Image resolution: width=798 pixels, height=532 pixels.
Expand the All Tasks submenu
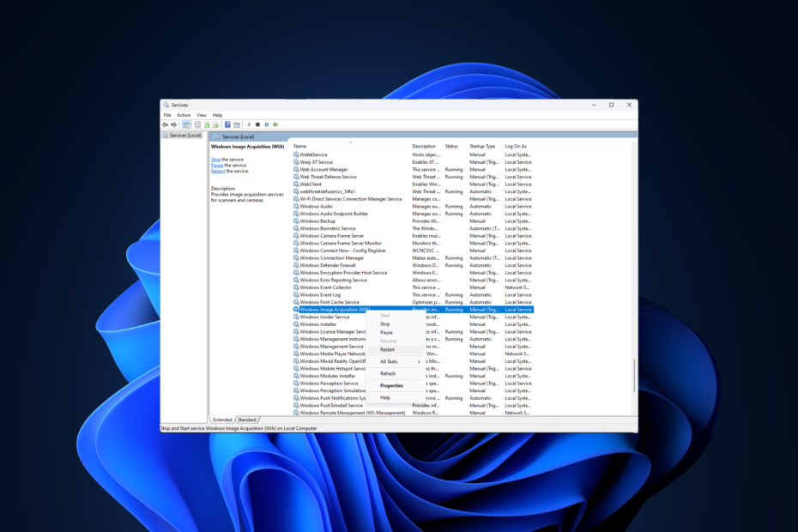[x=396, y=361]
